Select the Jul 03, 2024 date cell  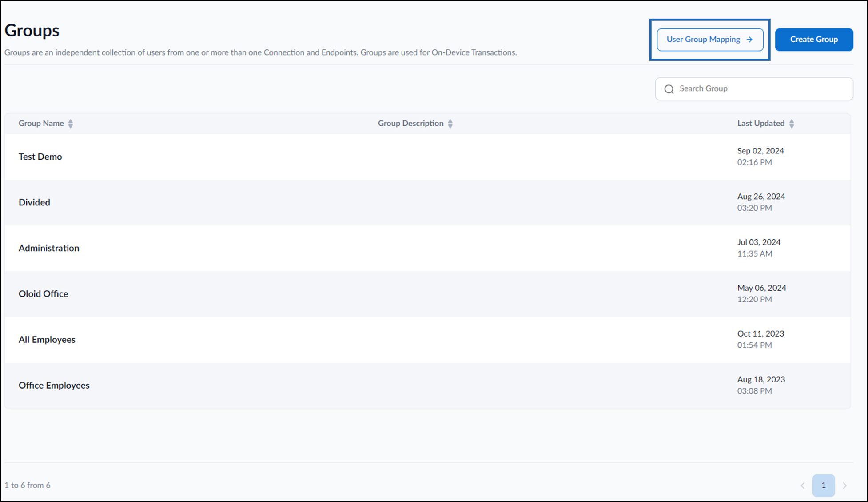point(759,248)
